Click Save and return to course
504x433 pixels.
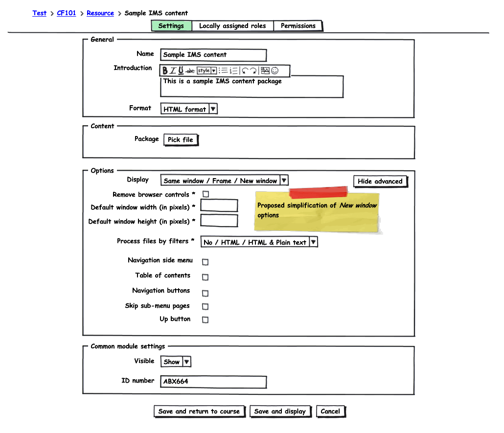[199, 411]
